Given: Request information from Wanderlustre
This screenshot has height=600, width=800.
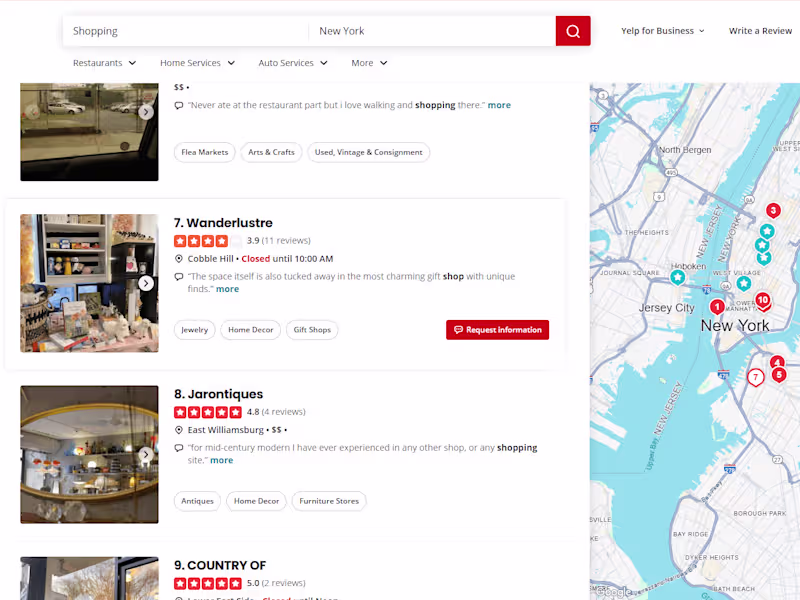Looking at the screenshot, I should click(497, 330).
